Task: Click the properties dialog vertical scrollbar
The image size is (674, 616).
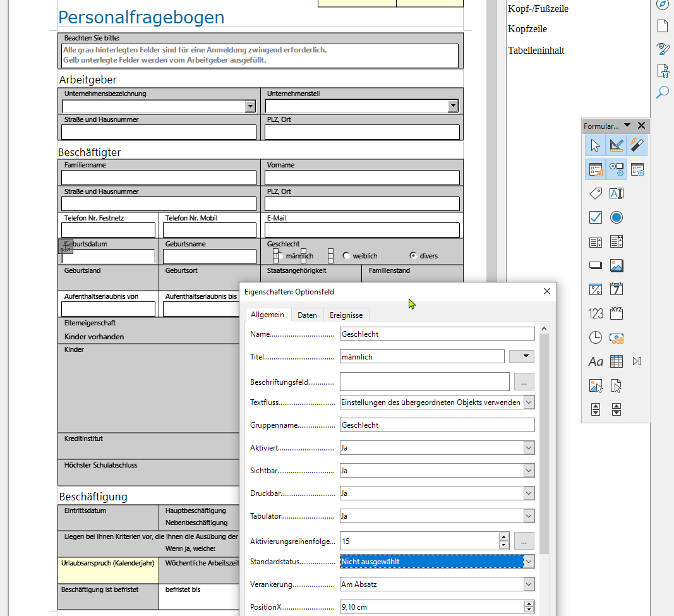Action: 544,445
